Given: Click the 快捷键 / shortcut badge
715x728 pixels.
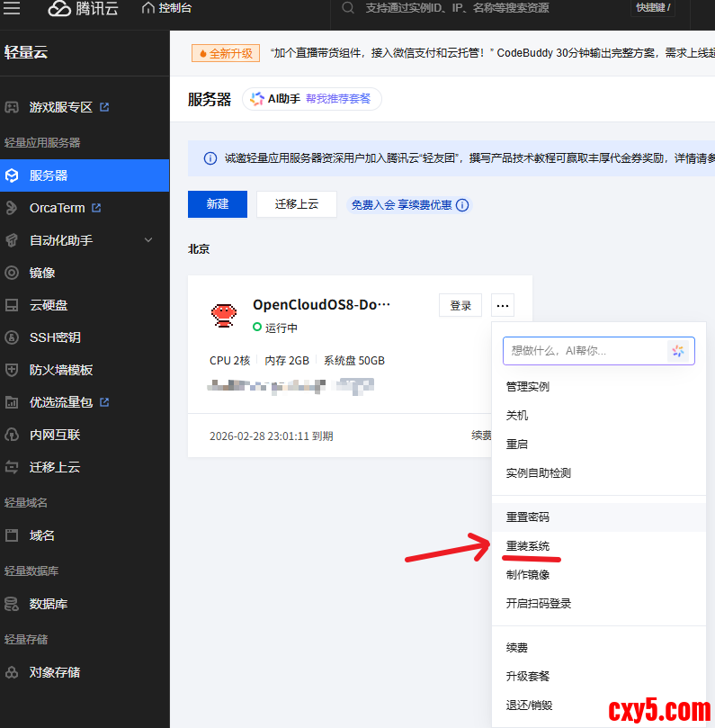Looking at the screenshot, I should 653,7.
